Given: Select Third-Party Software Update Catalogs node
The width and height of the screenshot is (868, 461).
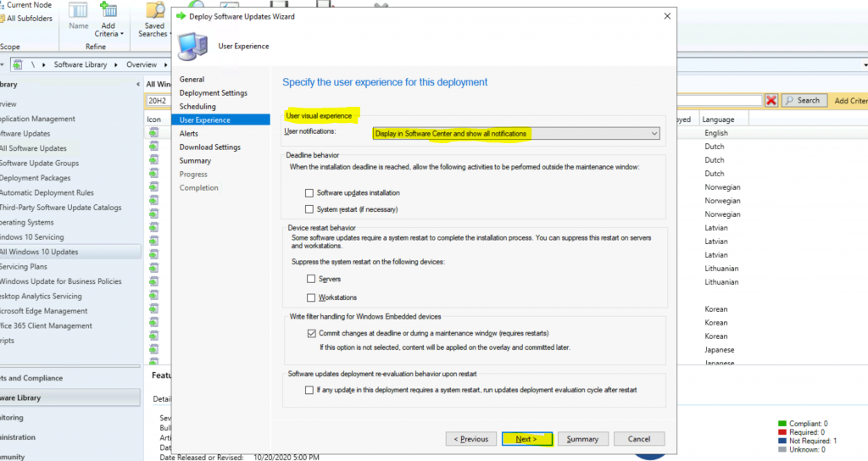Looking at the screenshot, I should (60, 208).
